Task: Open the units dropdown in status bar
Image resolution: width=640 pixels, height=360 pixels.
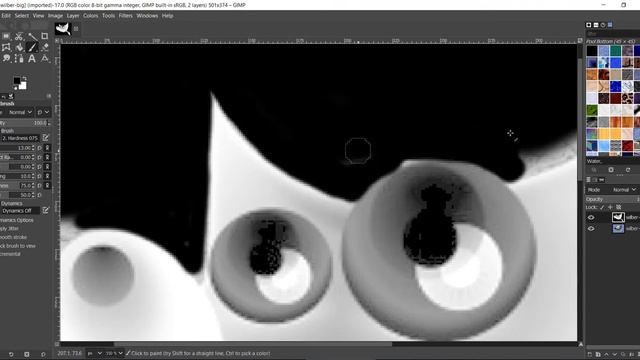Action: click(94, 353)
